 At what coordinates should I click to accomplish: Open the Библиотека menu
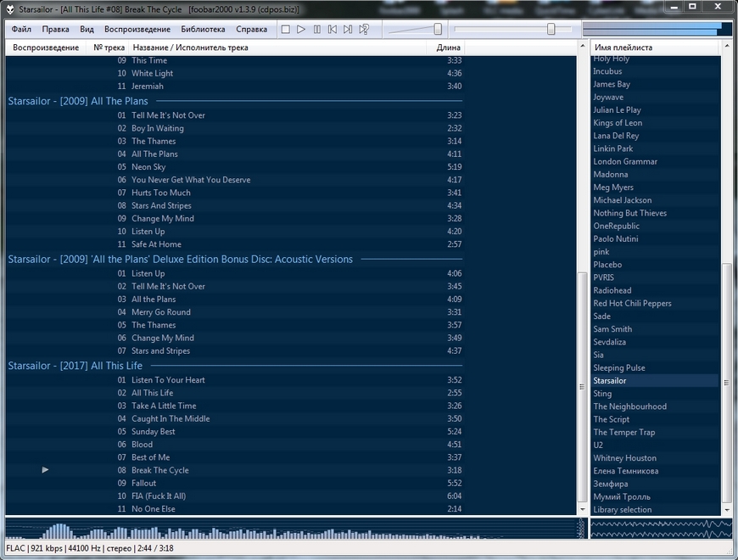click(x=203, y=29)
